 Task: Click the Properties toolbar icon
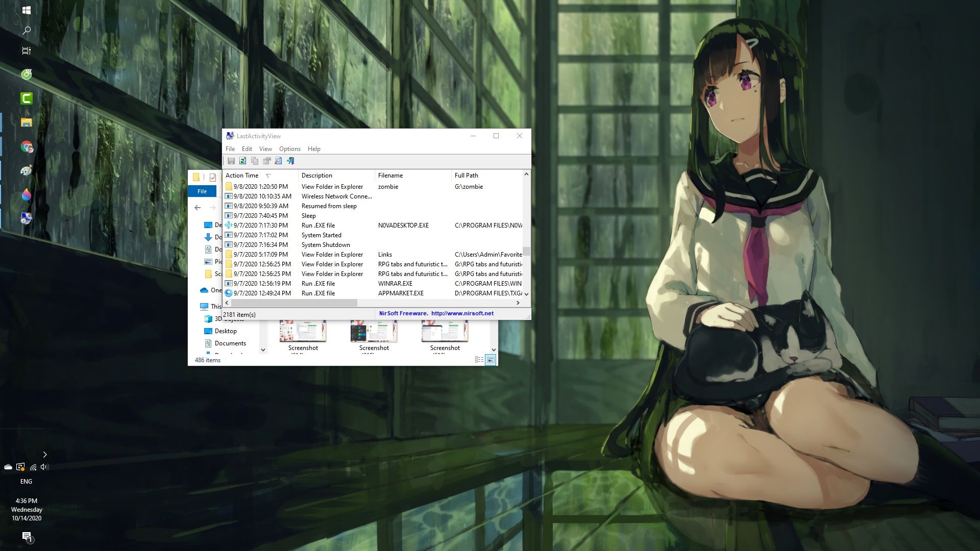[x=266, y=161]
